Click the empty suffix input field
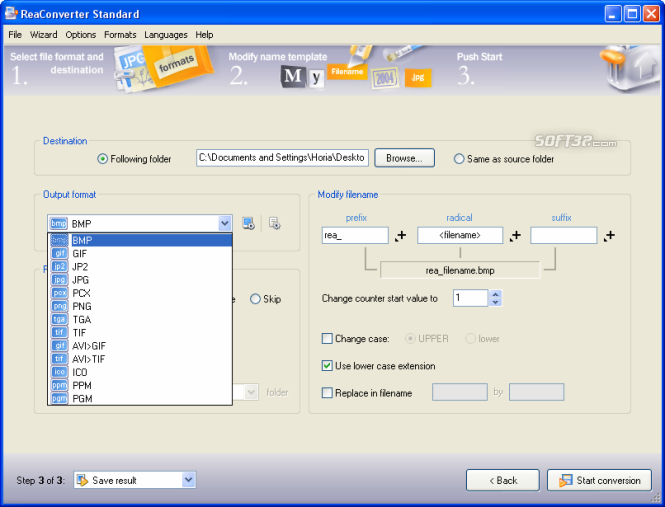This screenshot has width=665, height=507. 564,235
